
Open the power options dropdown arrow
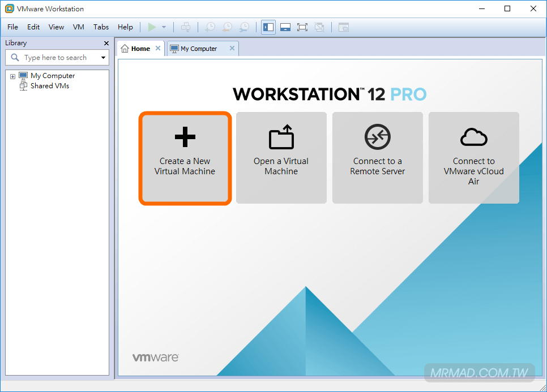click(x=164, y=27)
